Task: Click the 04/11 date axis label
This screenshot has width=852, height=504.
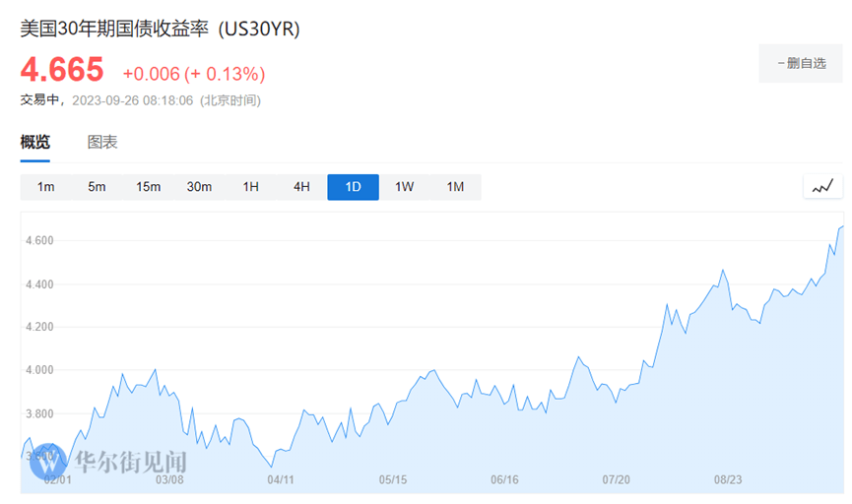Action: tap(281, 479)
